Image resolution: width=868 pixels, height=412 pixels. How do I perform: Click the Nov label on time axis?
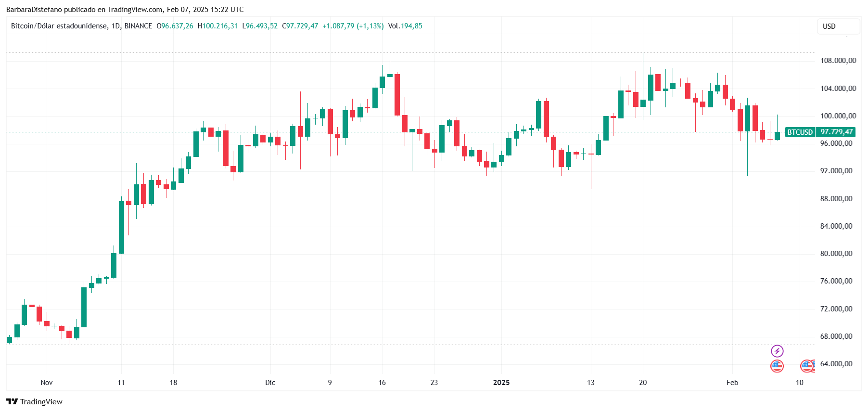(x=47, y=383)
